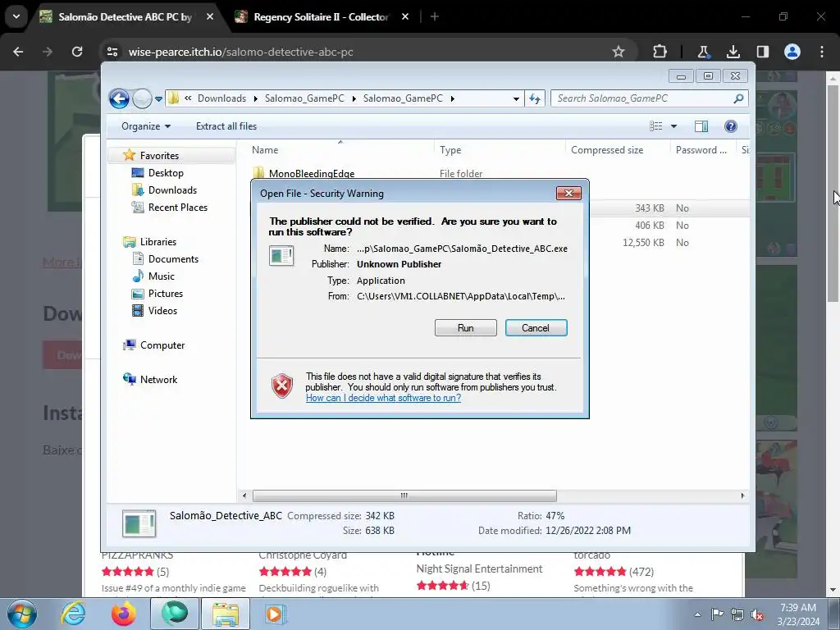Viewport: 840px width, 630px height.
Task: Open the Chrome profile avatar
Action: 792,52
